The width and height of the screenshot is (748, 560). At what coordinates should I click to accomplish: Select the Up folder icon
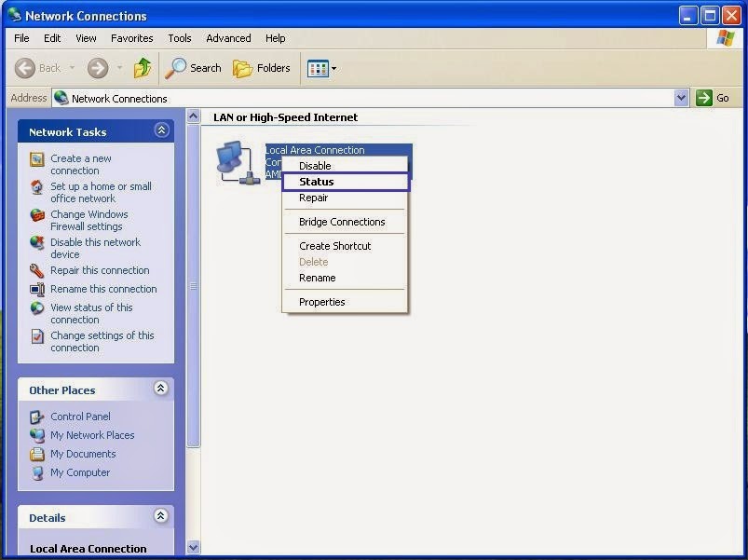pos(142,67)
